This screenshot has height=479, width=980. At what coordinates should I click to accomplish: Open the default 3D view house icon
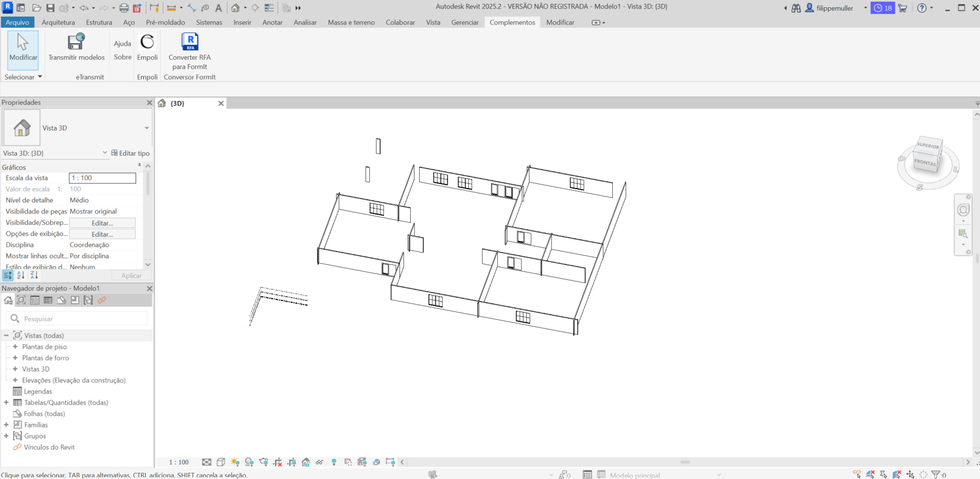tap(236, 8)
